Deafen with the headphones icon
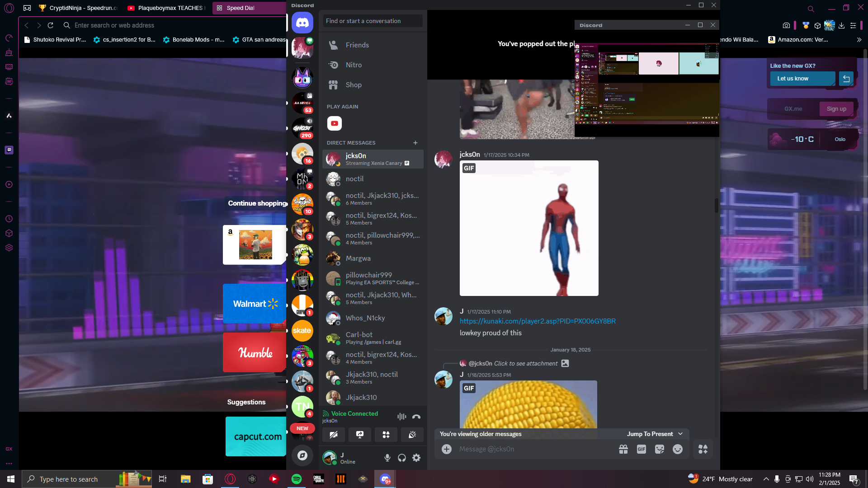Screen dimensions: 868x488 pyautogui.click(x=402, y=458)
